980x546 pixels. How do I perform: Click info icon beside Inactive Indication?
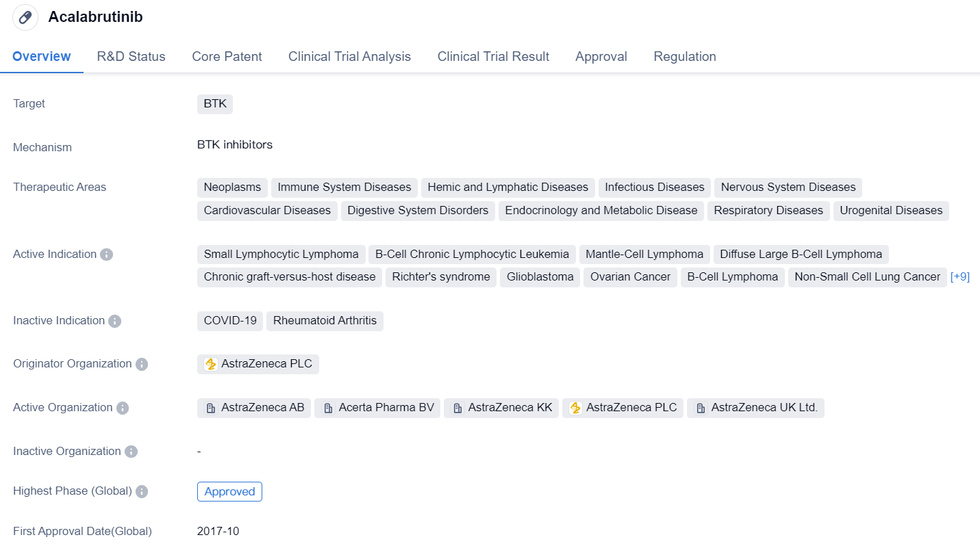[115, 321]
